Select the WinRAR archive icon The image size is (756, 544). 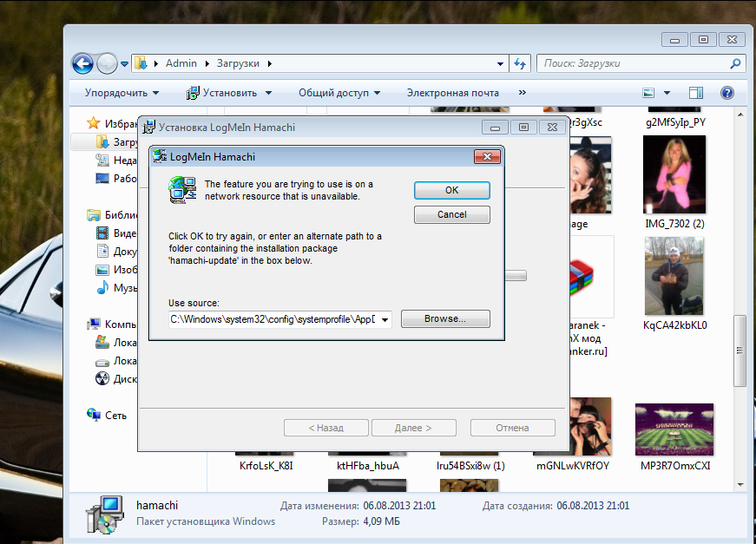coord(582,277)
